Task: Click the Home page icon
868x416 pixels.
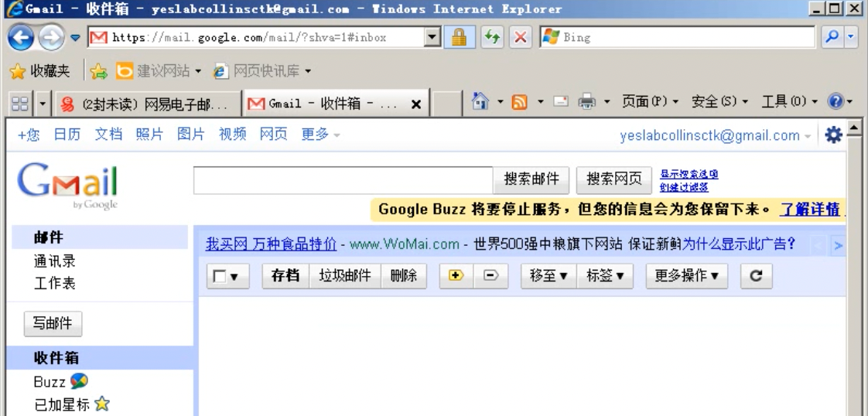Action: coord(480,101)
